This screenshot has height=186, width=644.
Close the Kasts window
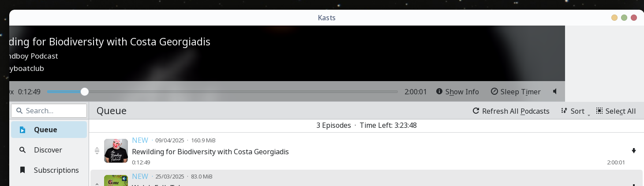click(x=634, y=18)
